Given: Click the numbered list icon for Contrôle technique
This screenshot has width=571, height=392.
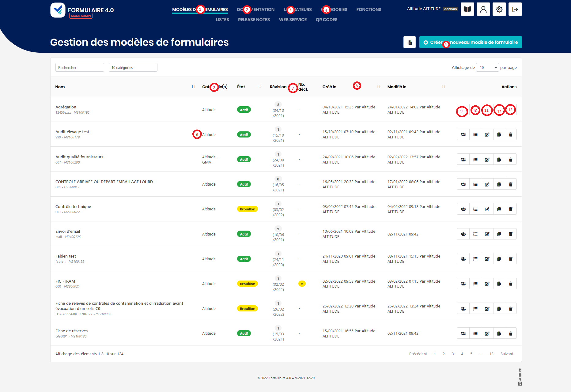Looking at the screenshot, I should coord(475,209).
